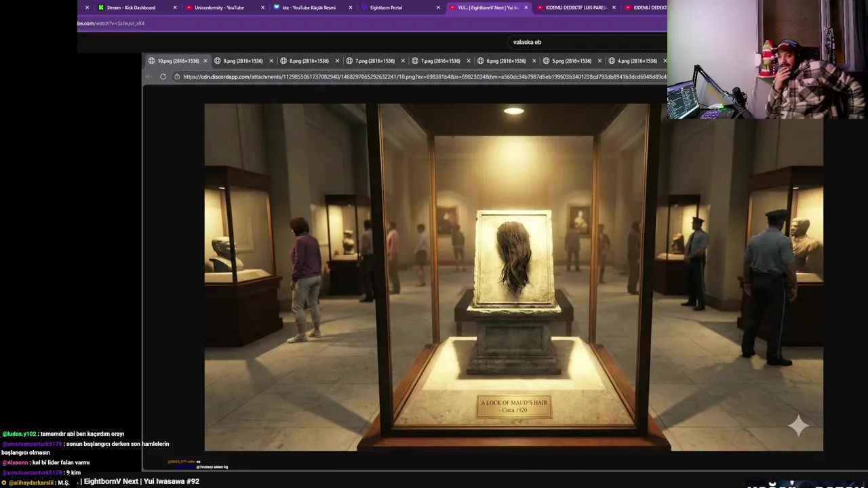
Task: Click chat username @ludos.y102
Action: 19,434
